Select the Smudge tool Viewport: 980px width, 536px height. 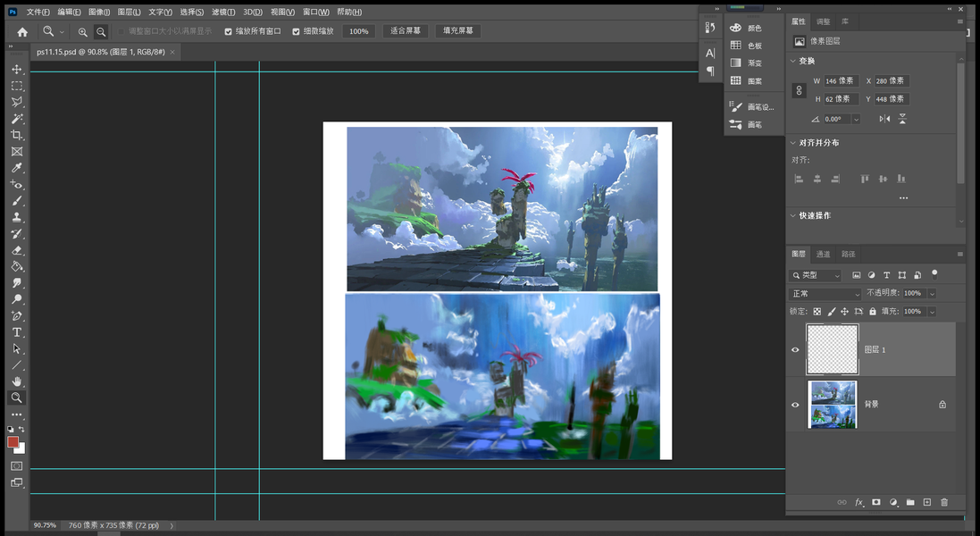(17, 283)
